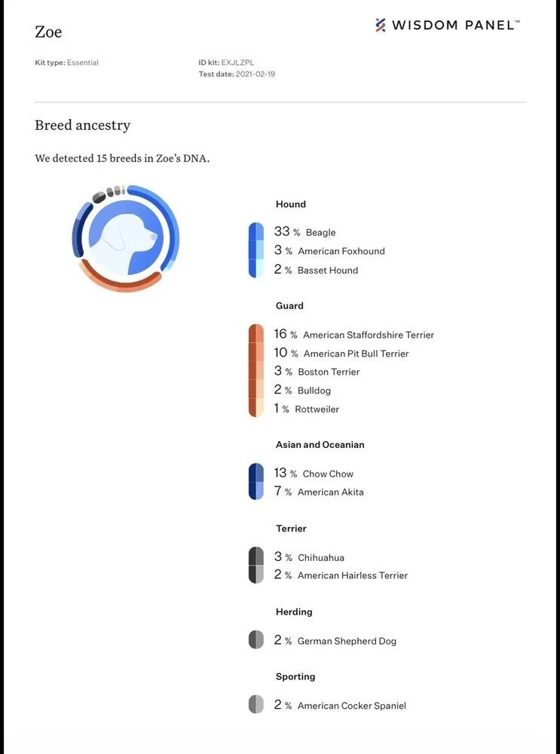Click the Hound group blue color bar
Screen dimensions: 560x754
pos(256,250)
